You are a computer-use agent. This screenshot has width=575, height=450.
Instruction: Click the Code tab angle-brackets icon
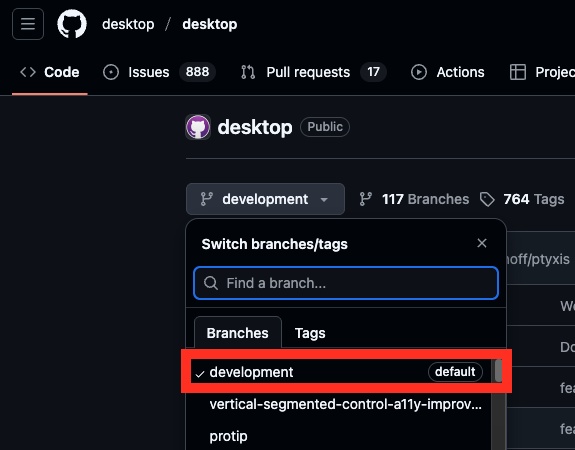tap(28, 72)
